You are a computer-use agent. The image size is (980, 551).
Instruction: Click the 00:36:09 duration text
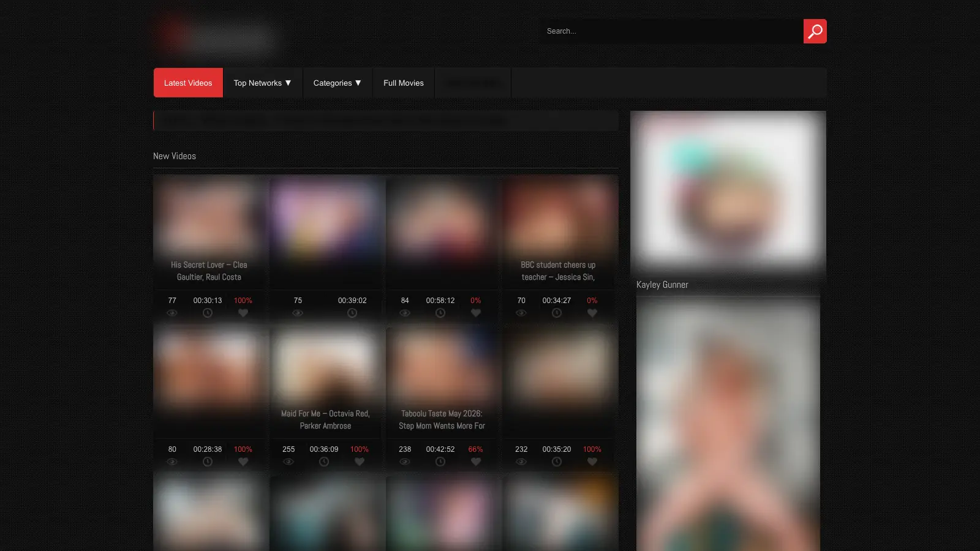click(x=324, y=449)
